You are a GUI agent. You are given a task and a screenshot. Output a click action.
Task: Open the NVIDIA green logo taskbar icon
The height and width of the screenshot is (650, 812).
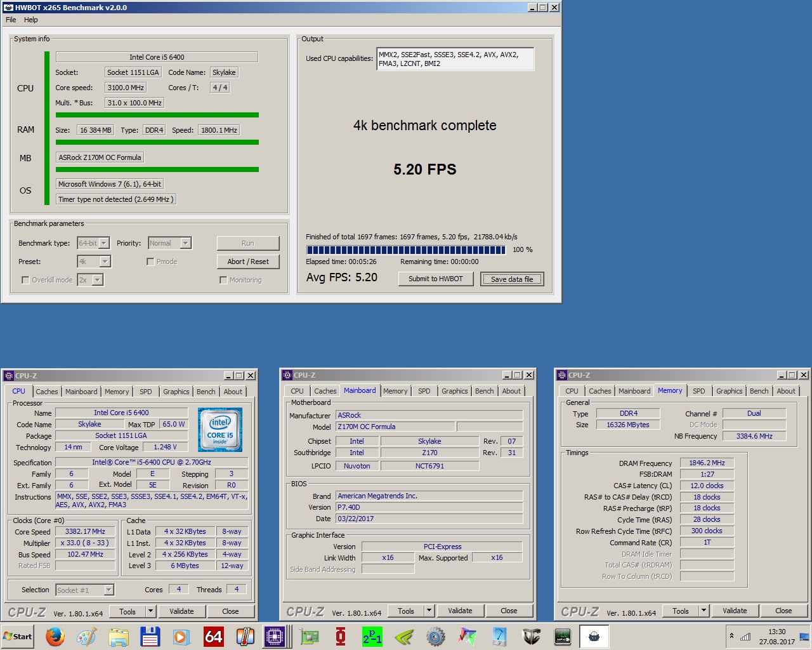(404, 636)
